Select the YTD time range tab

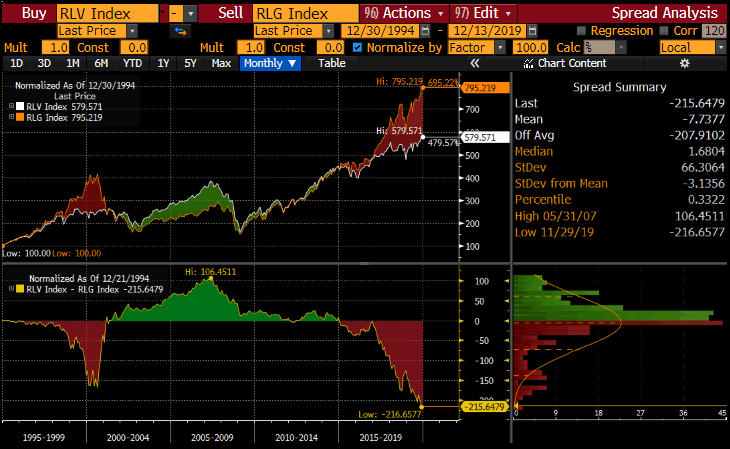coord(130,64)
